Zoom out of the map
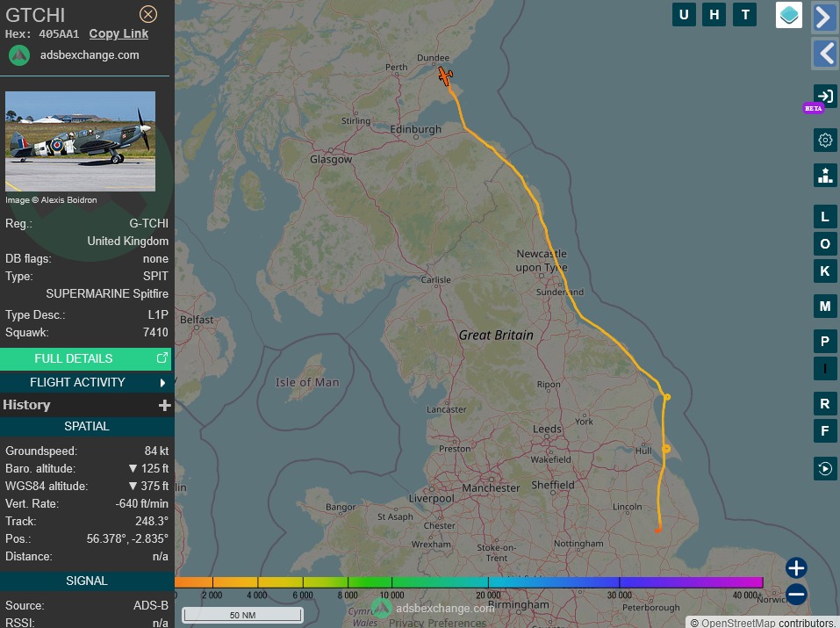The height and width of the screenshot is (628, 840). [x=796, y=595]
